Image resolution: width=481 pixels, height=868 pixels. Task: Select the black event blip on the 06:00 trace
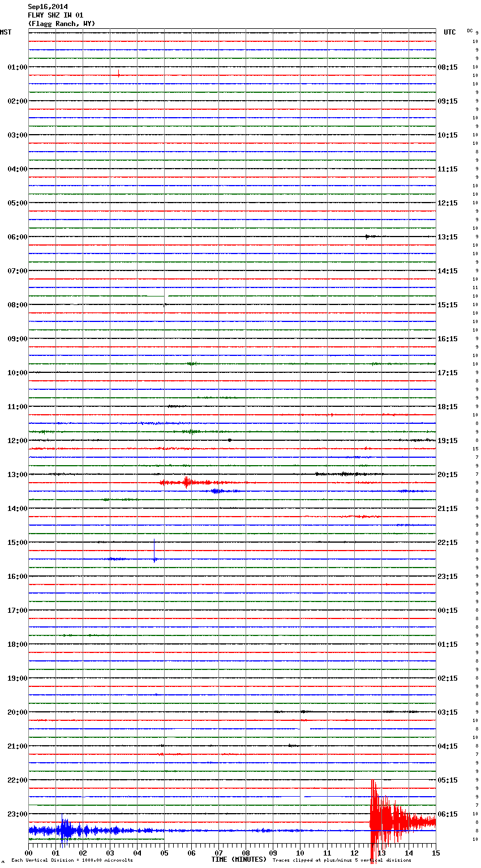pyautogui.click(x=368, y=237)
